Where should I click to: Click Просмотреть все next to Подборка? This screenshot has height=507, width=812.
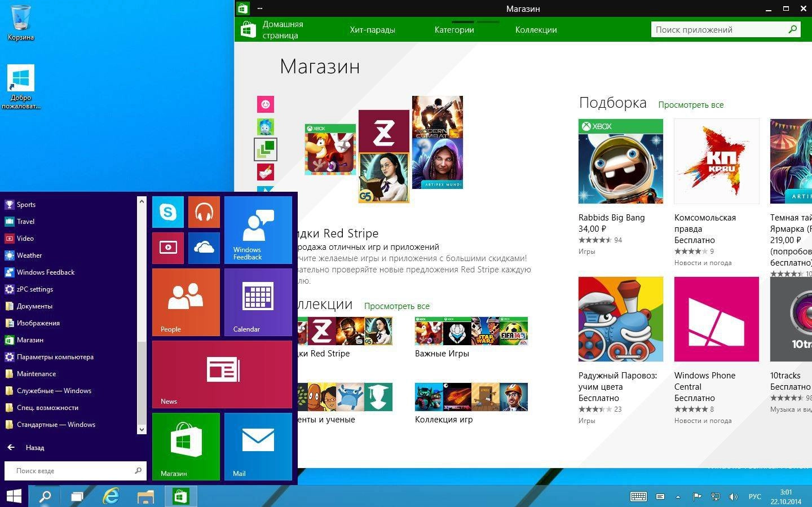[x=691, y=105]
